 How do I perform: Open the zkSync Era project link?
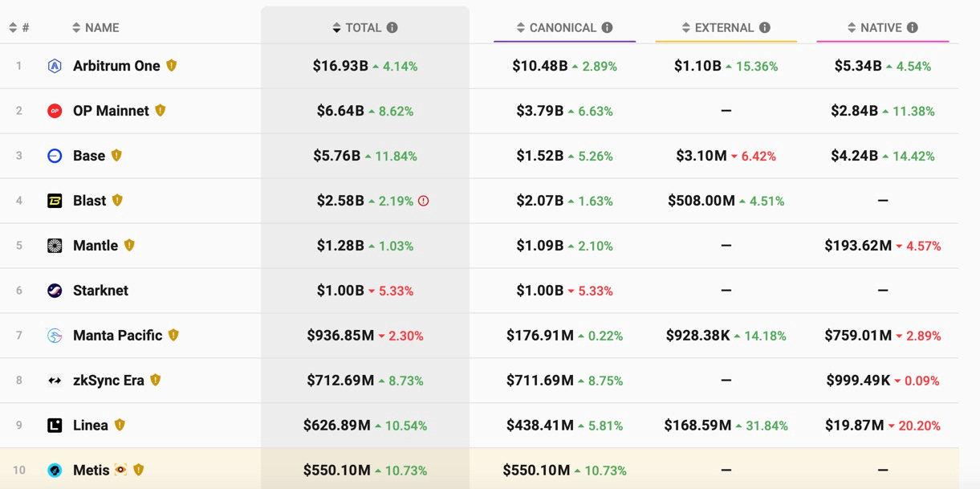108,381
